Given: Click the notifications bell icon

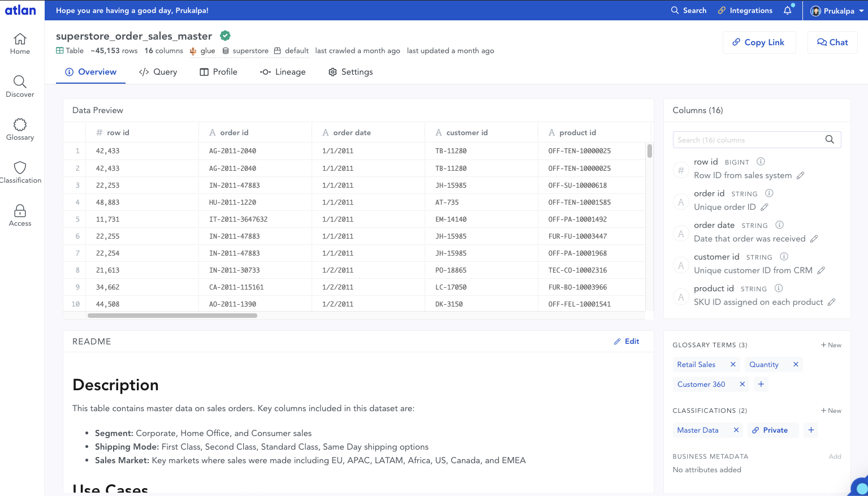Looking at the screenshot, I should (x=787, y=11).
